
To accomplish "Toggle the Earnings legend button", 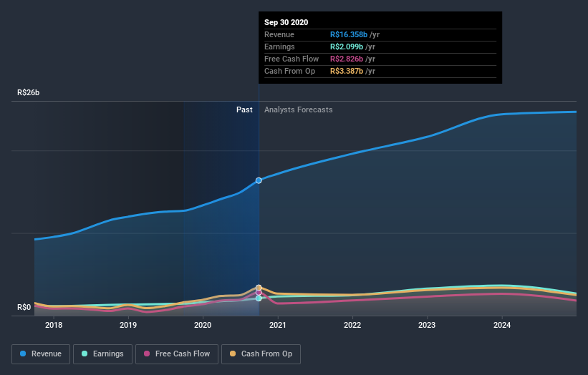I will point(102,354).
